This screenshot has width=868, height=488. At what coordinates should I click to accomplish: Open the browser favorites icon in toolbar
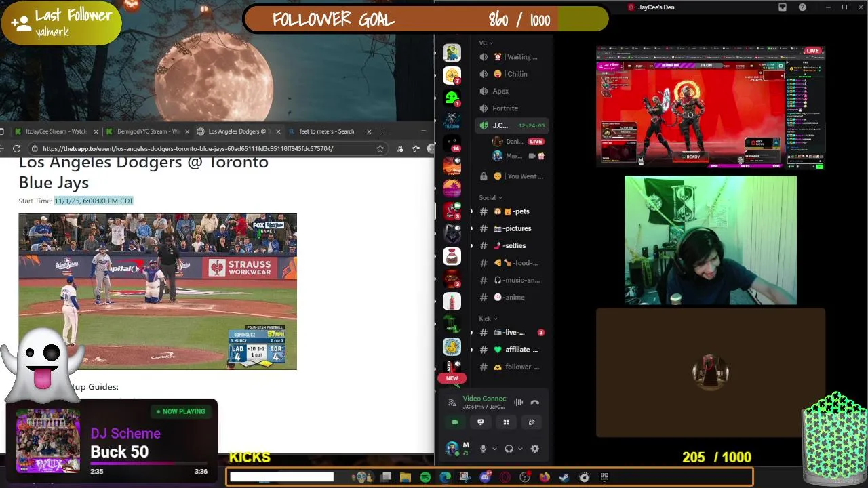click(x=416, y=148)
